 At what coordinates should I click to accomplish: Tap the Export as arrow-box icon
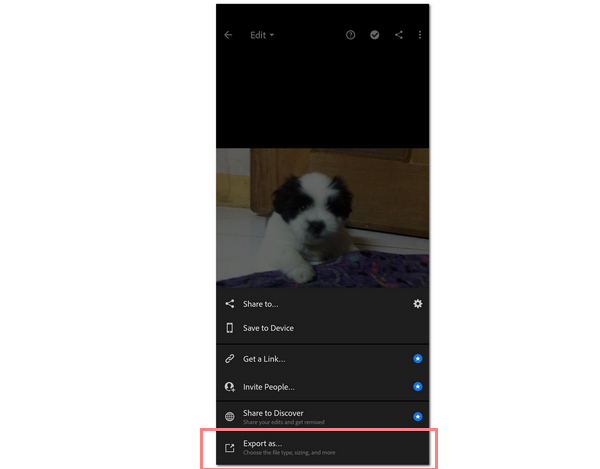tap(230, 448)
